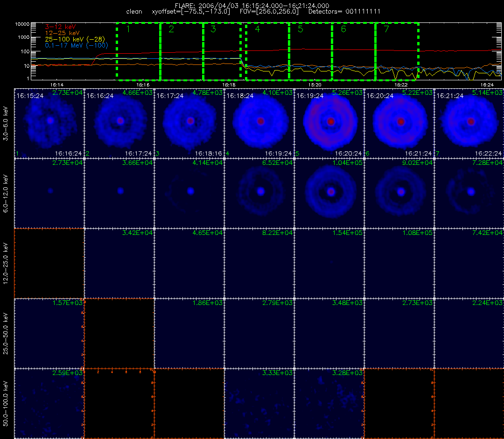Click the 'clean' algorithm label
The height and width of the screenshot is (439, 504).
click(134, 12)
